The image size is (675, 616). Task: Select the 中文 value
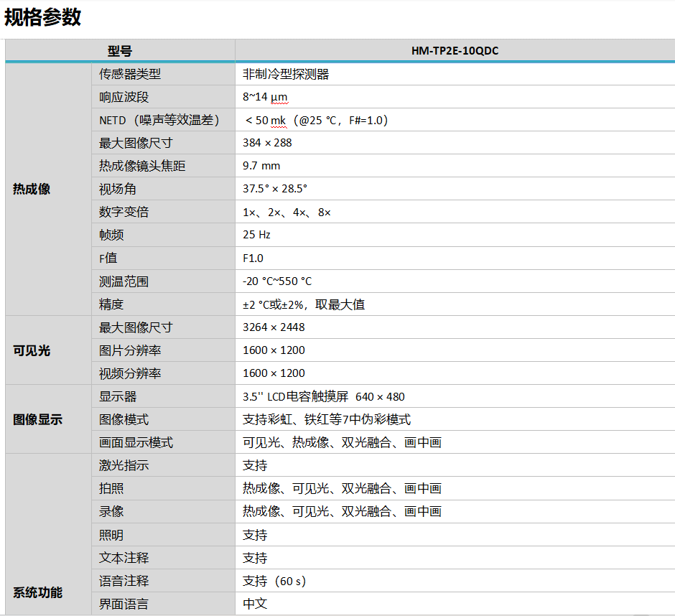pos(255,604)
